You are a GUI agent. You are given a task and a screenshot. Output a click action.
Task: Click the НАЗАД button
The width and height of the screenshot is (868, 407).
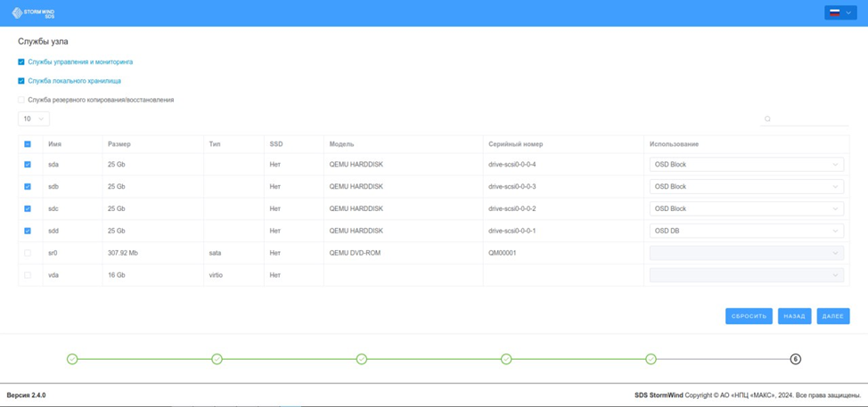click(794, 316)
